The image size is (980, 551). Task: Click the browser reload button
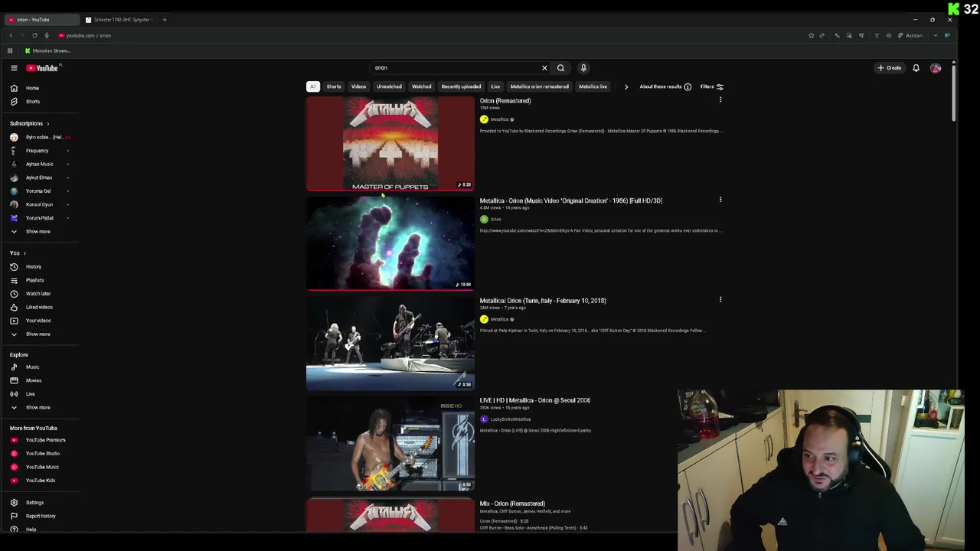click(34, 35)
